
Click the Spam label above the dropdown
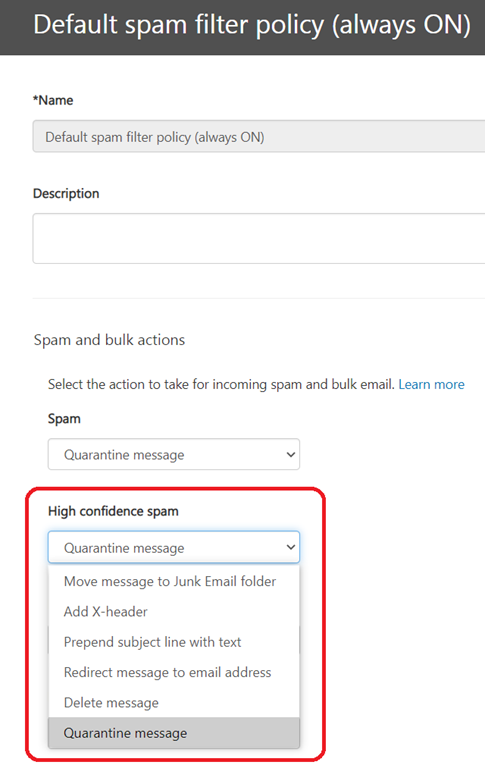point(64,419)
